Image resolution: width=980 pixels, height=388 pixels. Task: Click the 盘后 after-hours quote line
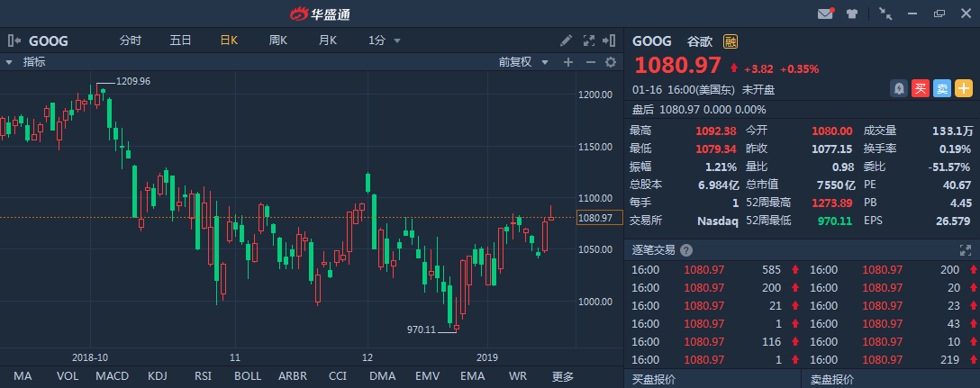click(x=699, y=110)
